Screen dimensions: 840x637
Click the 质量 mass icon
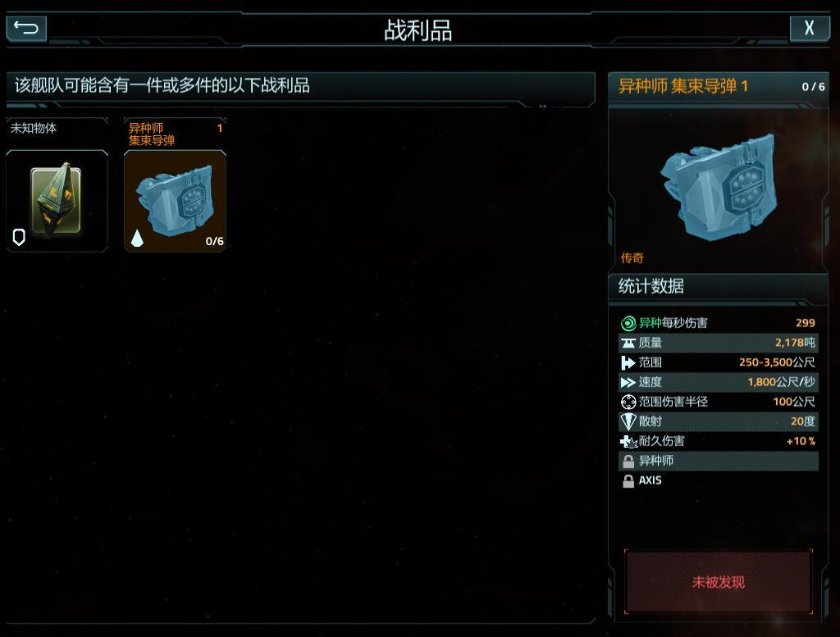click(628, 343)
